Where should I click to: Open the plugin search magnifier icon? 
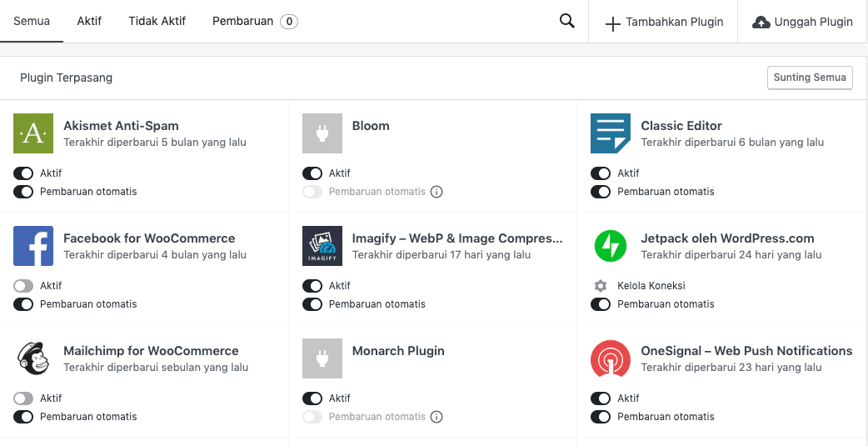[566, 21]
